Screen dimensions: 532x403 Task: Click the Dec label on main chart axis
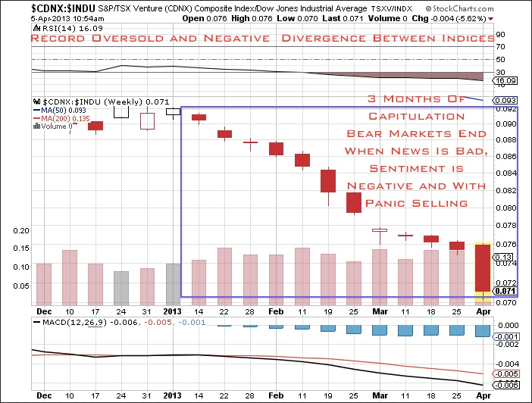44,311
